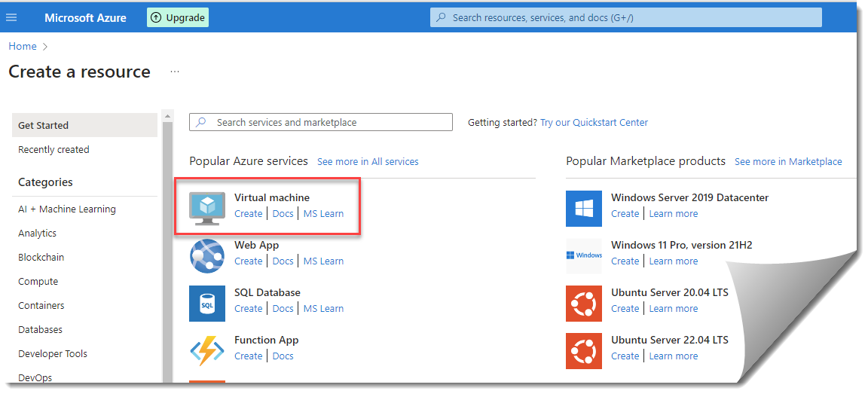868x394 pixels.
Task: Open the hamburger portal menu
Action: point(11,18)
